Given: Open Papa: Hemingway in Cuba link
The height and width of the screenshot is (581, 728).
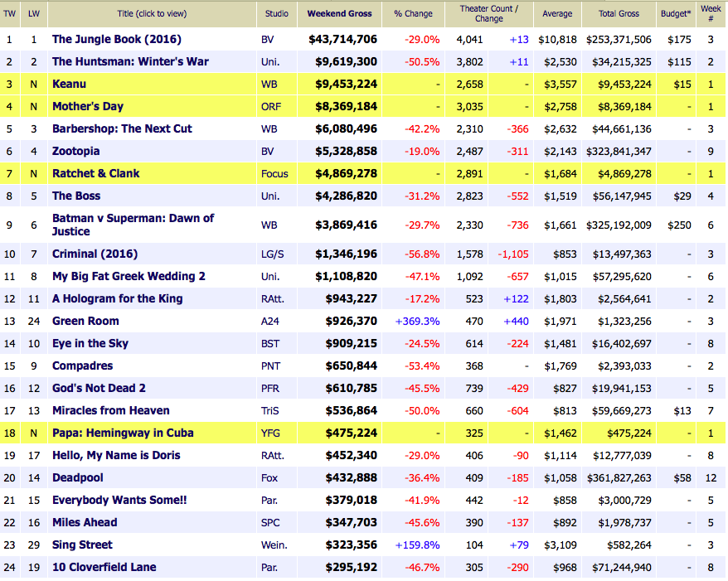Looking at the screenshot, I should click(123, 433).
